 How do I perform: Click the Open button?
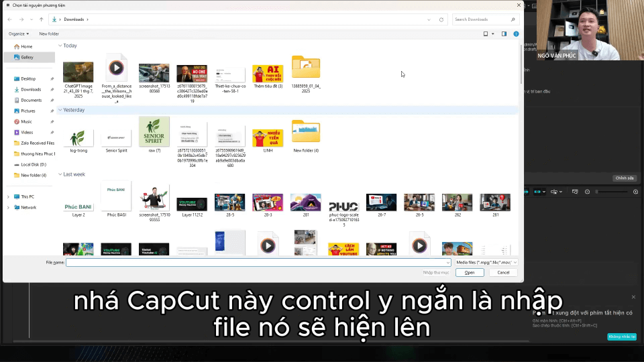point(470,273)
